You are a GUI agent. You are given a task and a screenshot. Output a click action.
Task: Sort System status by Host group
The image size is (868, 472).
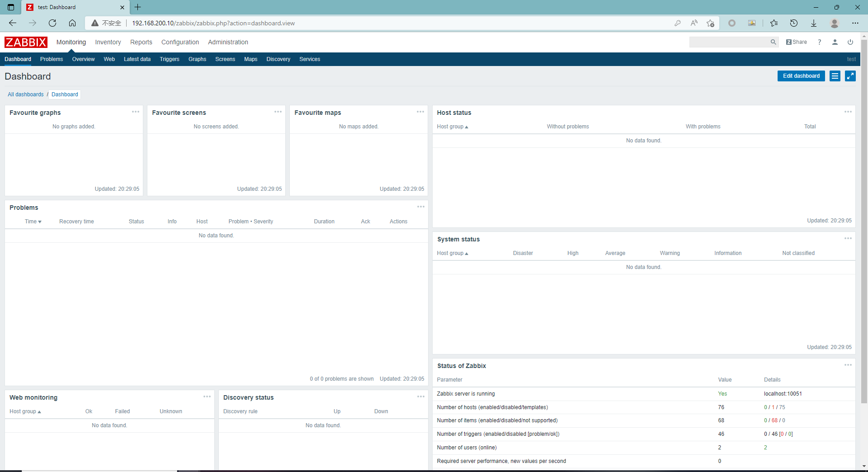click(x=453, y=253)
